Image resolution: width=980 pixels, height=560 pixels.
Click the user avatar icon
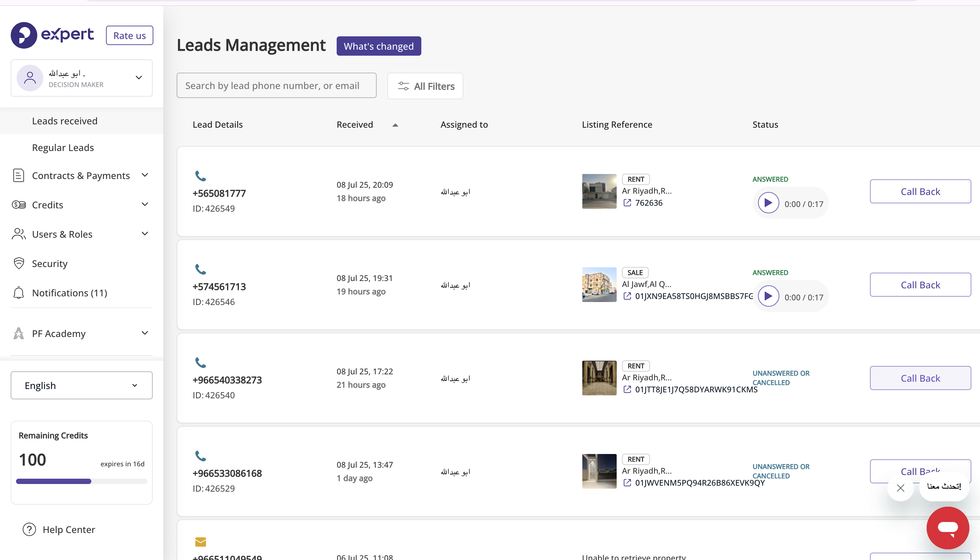(x=30, y=78)
